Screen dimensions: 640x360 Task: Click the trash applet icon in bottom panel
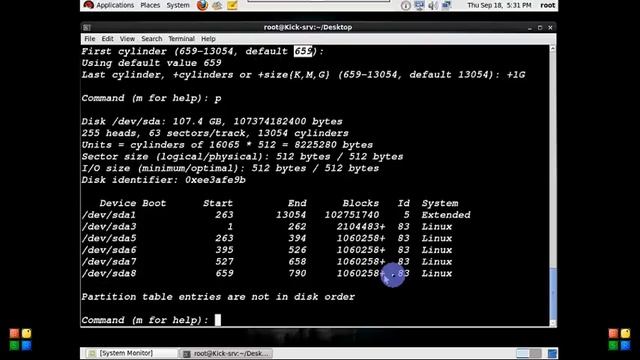tap(552, 353)
